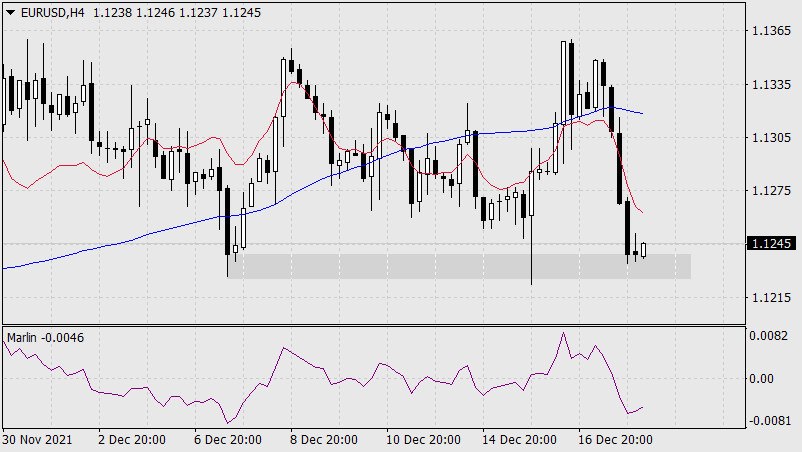Click the 6 Dec 20:00 time label

(228, 440)
